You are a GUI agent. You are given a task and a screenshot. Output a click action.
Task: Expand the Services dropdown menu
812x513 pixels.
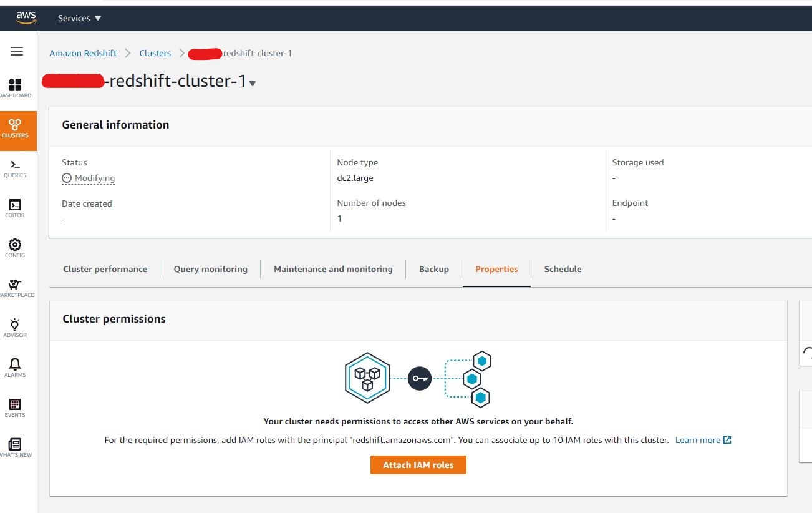point(79,18)
